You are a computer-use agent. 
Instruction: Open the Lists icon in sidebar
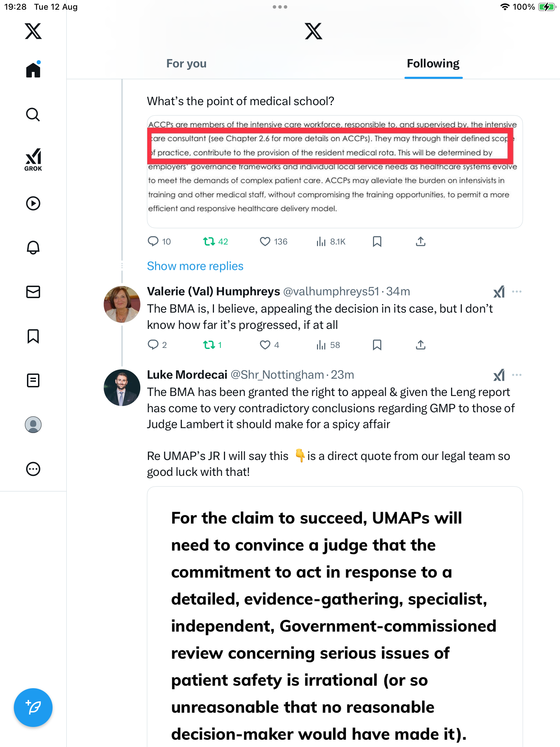click(x=33, y=380)
